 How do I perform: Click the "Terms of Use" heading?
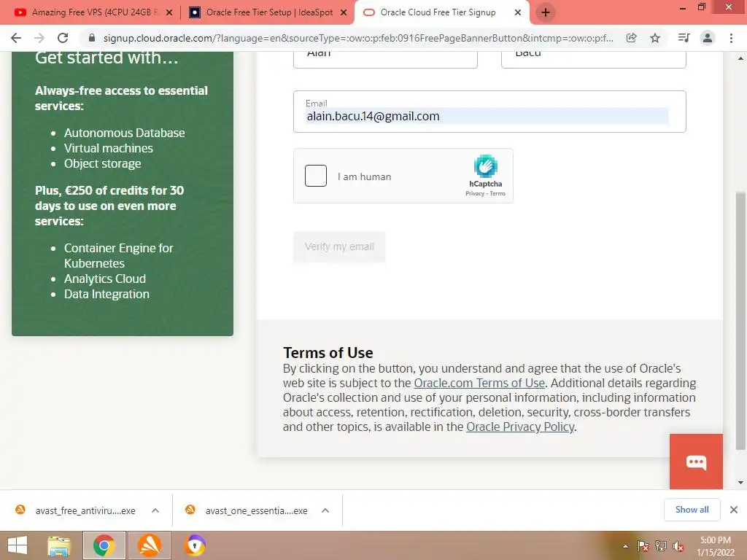coord(328,353)
